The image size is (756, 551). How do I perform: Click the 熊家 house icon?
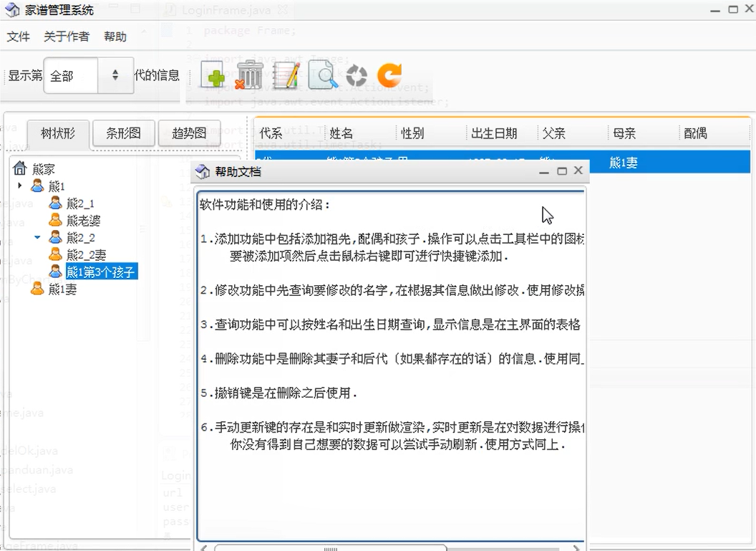20,168
